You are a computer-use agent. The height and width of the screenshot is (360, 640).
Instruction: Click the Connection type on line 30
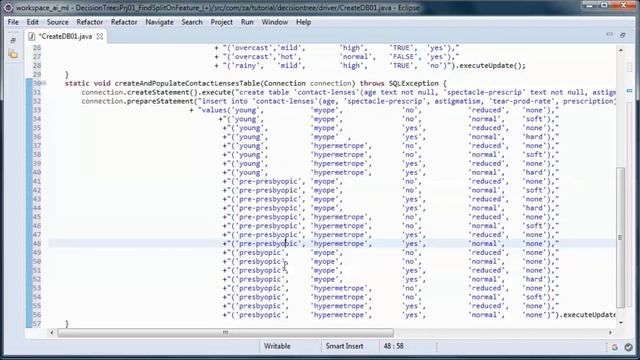pyautogui.click(x=285, y=83)
